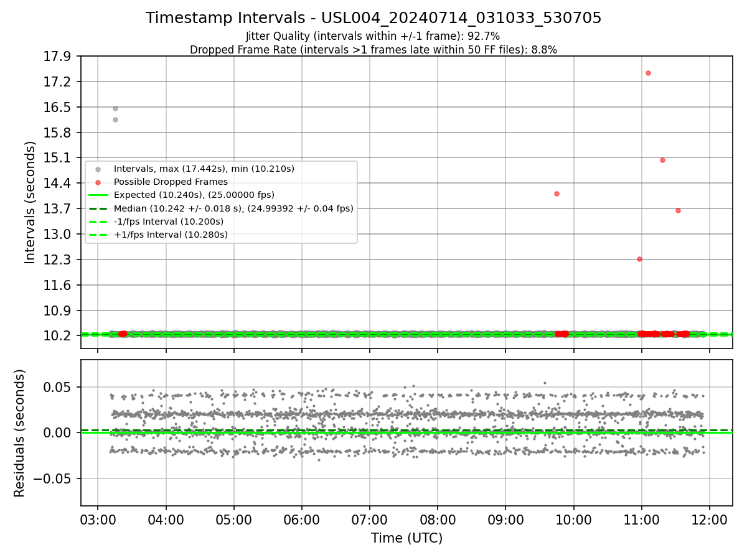
Task: Click x-axis tick label '04:00'
Action: tap(166, 519)
